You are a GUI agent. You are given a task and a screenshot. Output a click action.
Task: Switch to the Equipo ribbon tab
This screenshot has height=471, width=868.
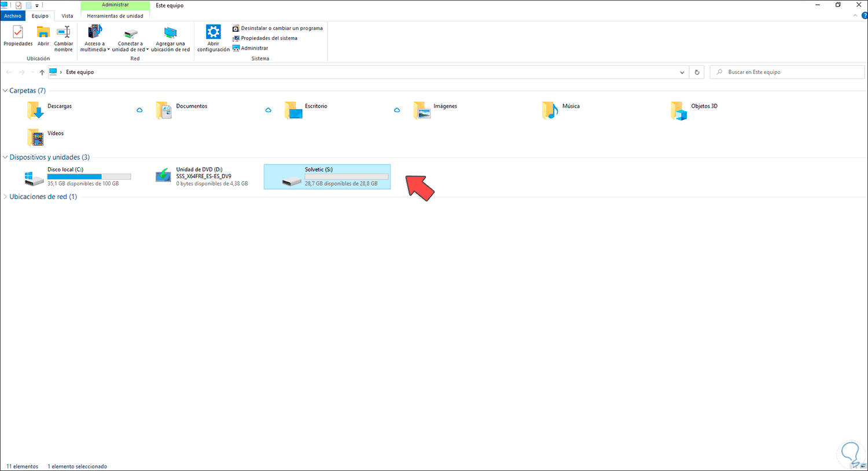pos(40,16)
